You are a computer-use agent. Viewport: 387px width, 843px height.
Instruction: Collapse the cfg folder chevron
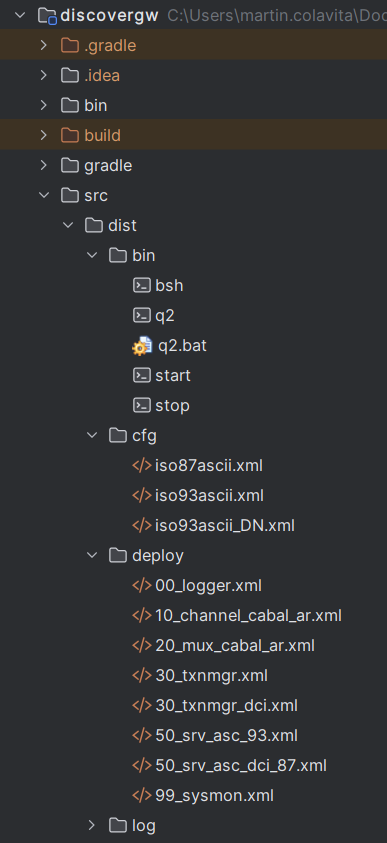coord(92,435)
